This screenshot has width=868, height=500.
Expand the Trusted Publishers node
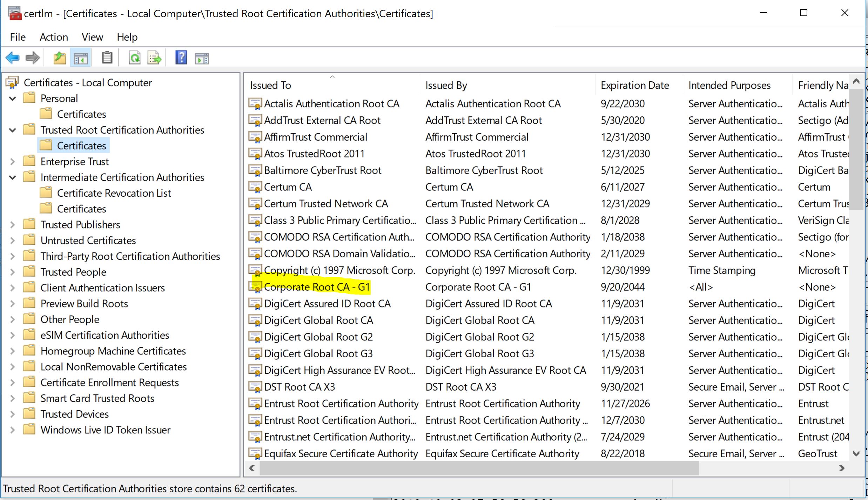[x=12, y=224]
